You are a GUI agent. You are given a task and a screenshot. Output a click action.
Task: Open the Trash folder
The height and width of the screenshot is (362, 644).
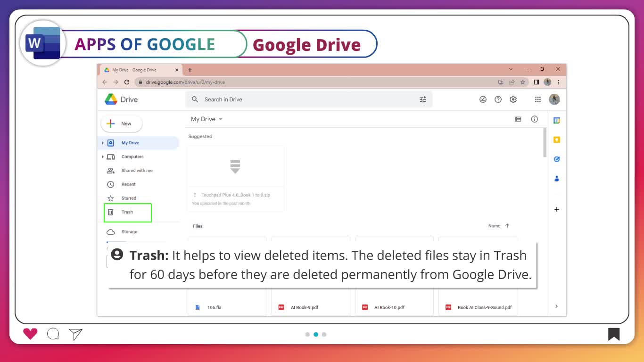[127, 212]
